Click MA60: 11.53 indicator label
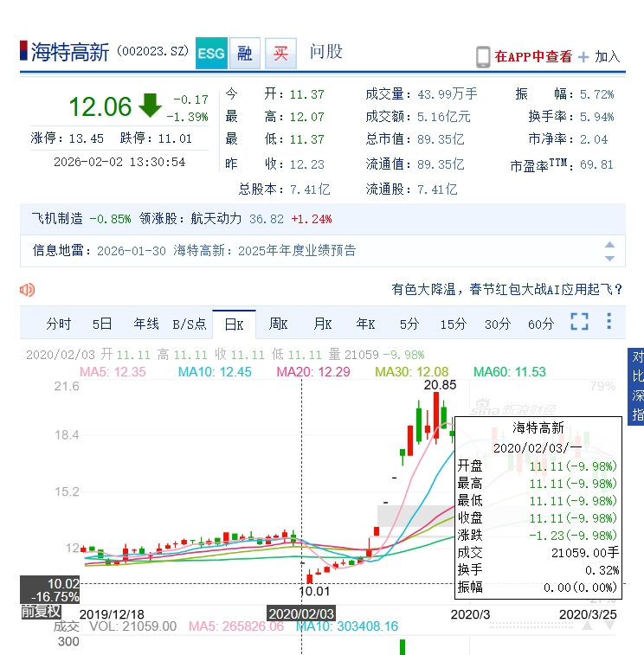Viewport: 644px width, 655px height. point(510,372)
